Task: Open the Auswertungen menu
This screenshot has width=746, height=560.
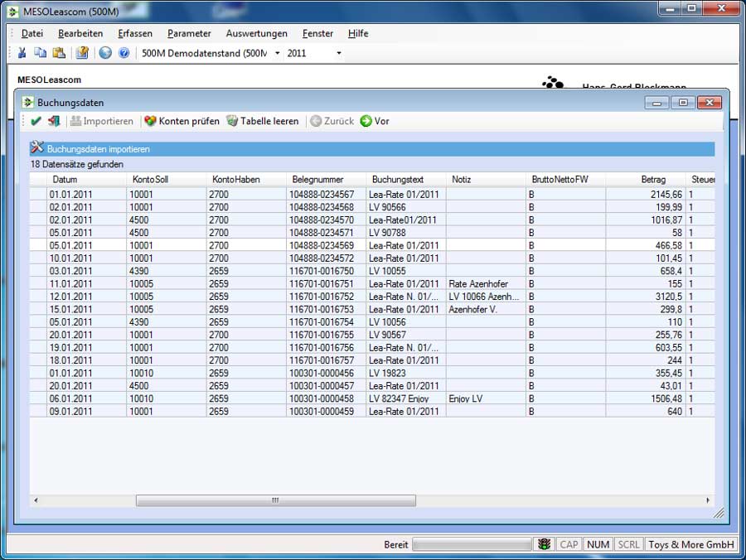Action: [x=256, y=34]
